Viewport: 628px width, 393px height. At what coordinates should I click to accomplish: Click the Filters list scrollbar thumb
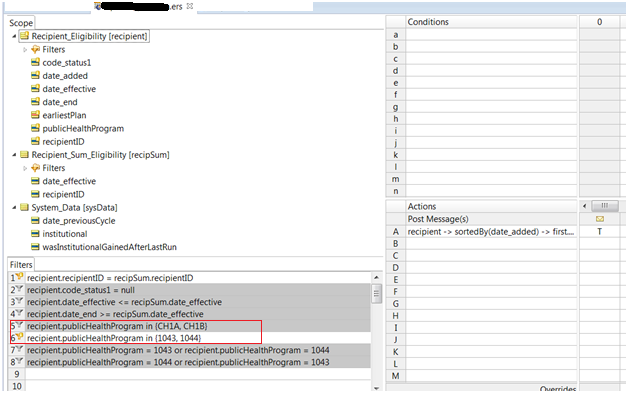376,294
